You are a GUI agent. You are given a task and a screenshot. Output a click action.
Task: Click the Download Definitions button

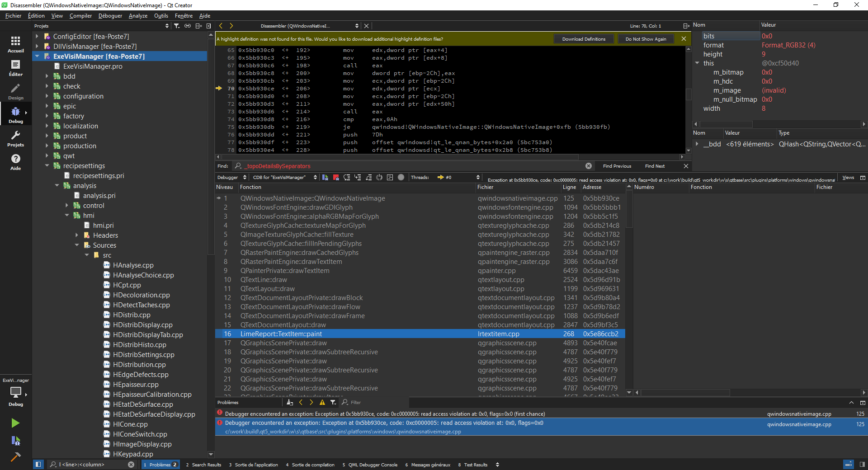(583, 39)
